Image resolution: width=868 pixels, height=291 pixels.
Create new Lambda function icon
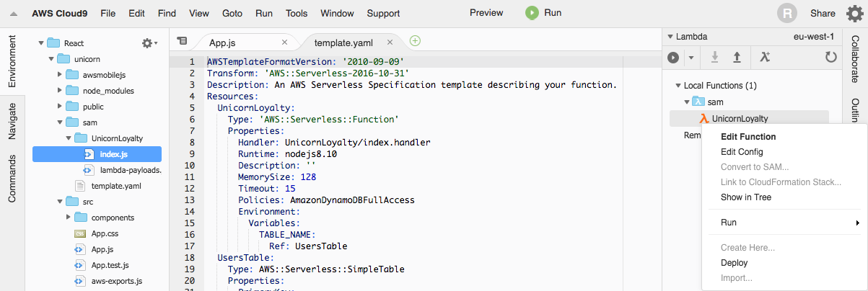(x=766, y=57)
